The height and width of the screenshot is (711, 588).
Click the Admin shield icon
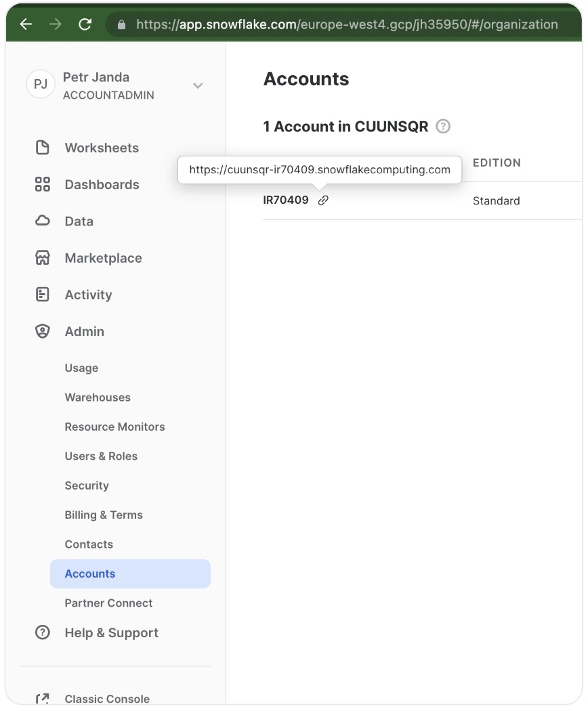tap(42, 331)
